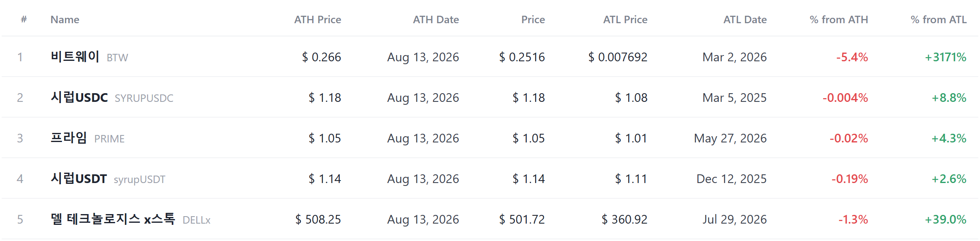Open 델 테크놀로지스 x스톡 page
Viewport: 980px width, 241px height.
(x=113, y=219)
